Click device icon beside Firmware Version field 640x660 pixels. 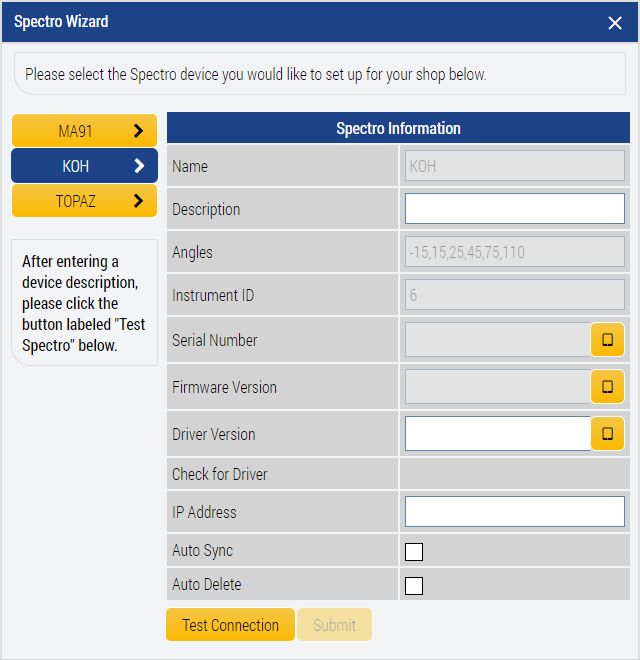607,387
